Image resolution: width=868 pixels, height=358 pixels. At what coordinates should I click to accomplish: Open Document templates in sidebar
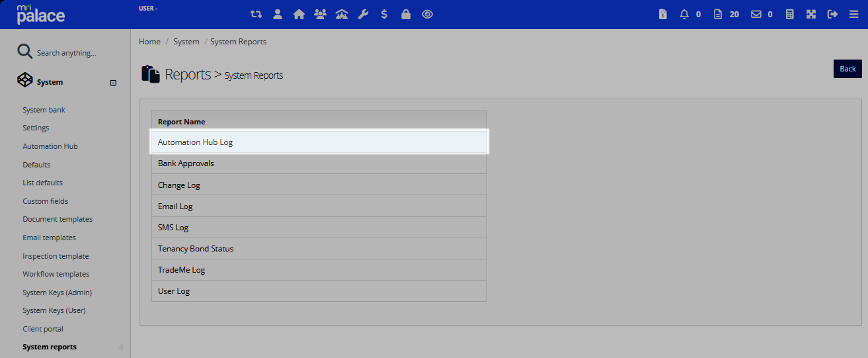point(58,219)
